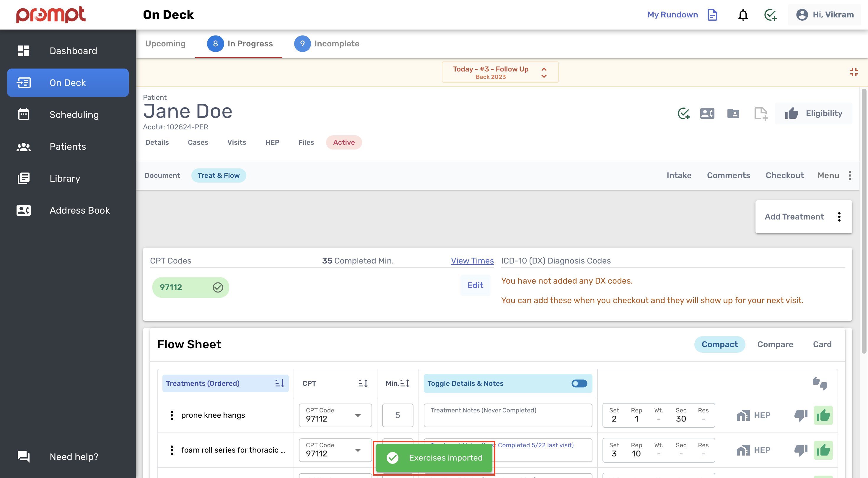Open the CPT Code dropdown for prone knee hangs
This screenshot has height=478, width=868.
coord(358,415)
